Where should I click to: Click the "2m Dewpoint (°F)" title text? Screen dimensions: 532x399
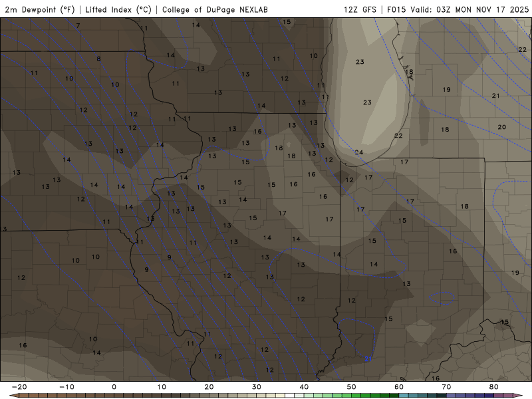tap(40, 9)
